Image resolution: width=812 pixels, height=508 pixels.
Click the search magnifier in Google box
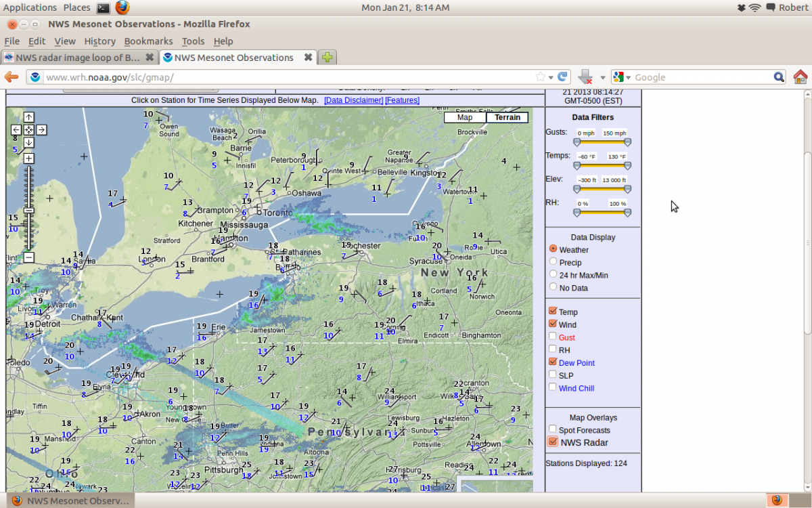[779, 77]
